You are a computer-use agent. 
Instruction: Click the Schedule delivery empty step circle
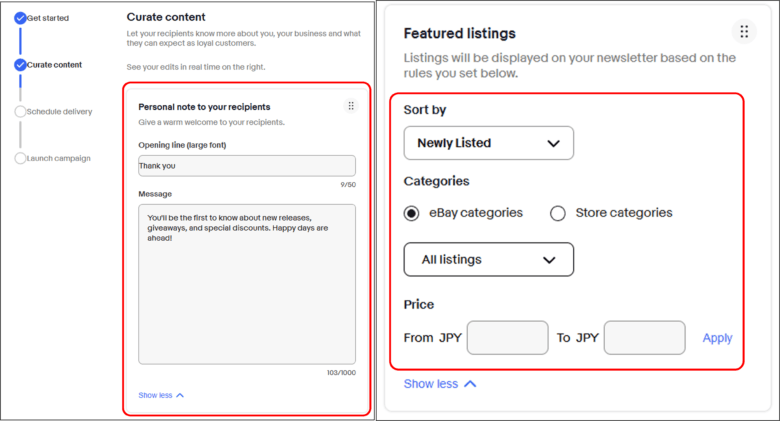click(20, 111)
